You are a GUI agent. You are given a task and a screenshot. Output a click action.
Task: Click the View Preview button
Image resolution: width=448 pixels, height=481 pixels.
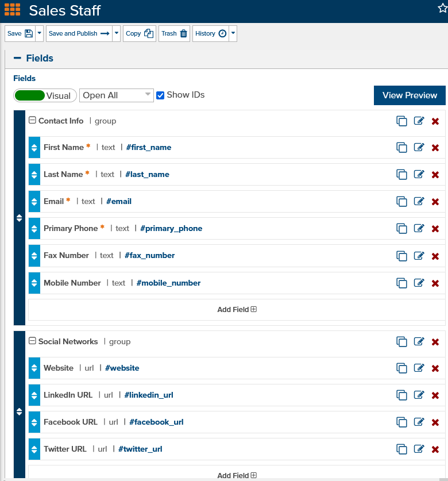(410, 95)
